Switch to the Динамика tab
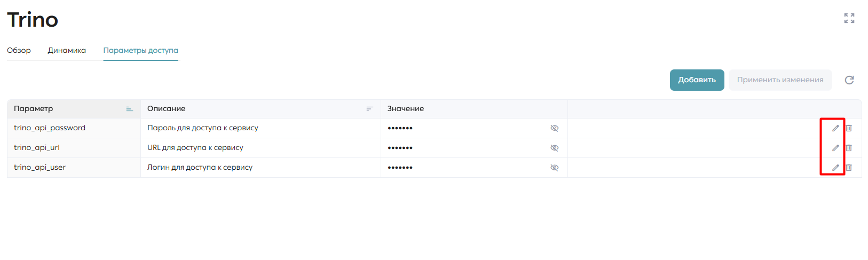The image size is (868, 260). tap(67, 50)
